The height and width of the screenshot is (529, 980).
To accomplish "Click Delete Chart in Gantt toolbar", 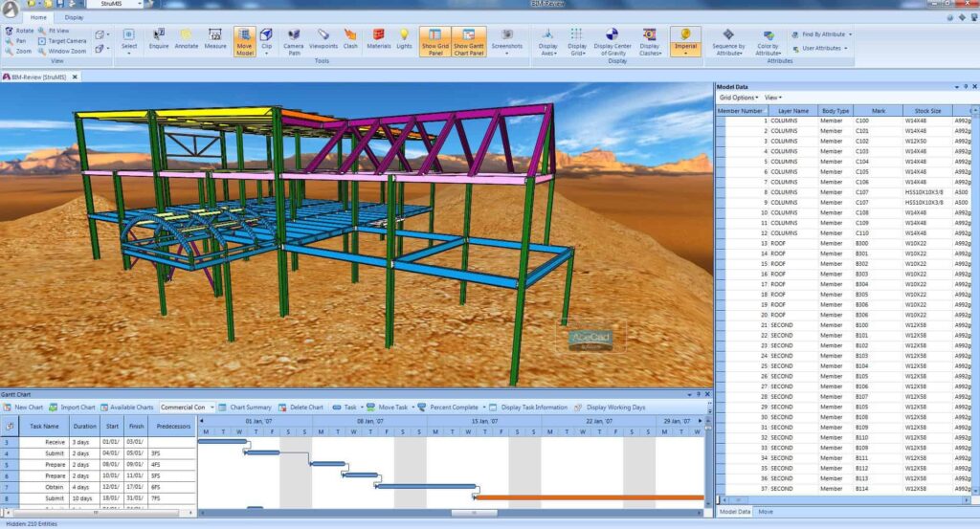I will coord(301,408).
